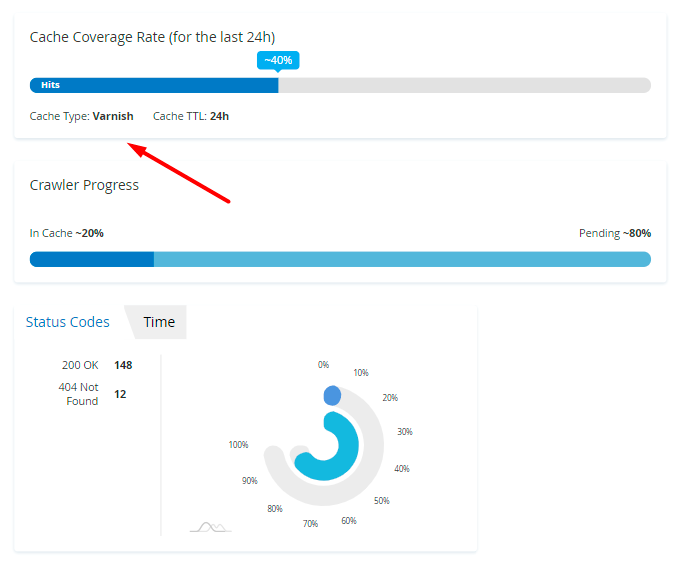This screenshot has width=682, height=568.
Task: Click the 100% label on the donut chart
Action: (x=238, y=445)
